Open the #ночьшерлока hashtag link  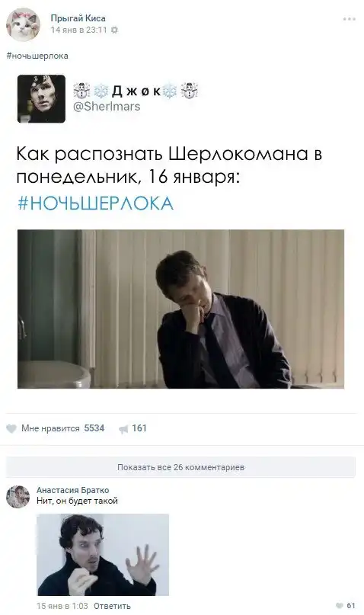click(x=37, y=56)
